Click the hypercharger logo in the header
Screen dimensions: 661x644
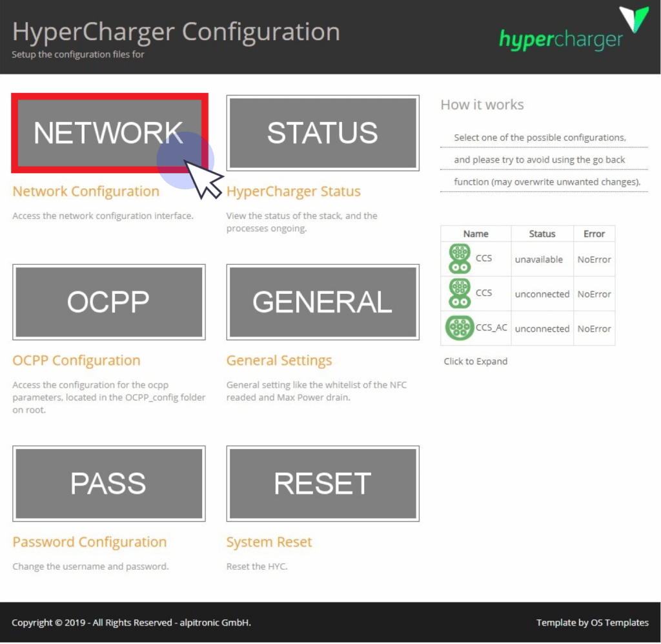pyautogui.click(x=573, y=30)
